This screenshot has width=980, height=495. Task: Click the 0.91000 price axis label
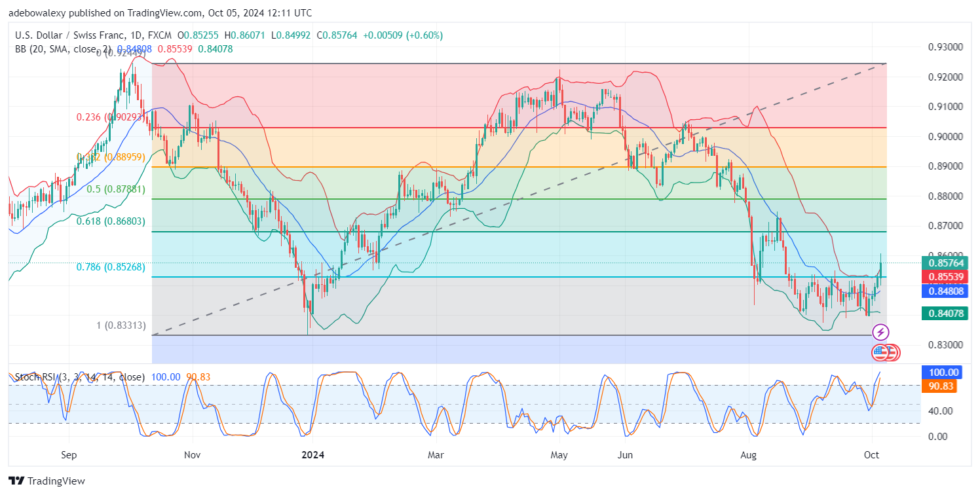click(x=946, y=106)
